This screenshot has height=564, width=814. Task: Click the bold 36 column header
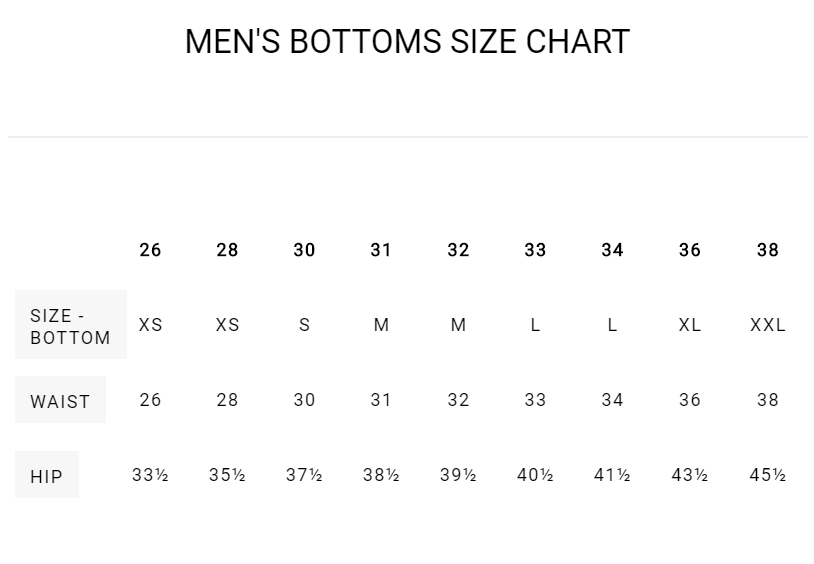point(690,250)
